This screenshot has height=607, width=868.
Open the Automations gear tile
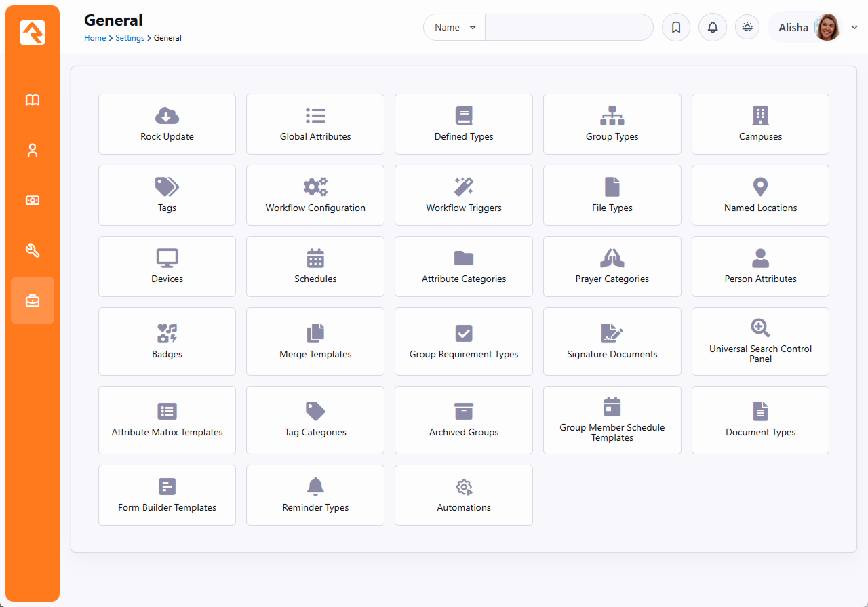[x=464, y=495]
